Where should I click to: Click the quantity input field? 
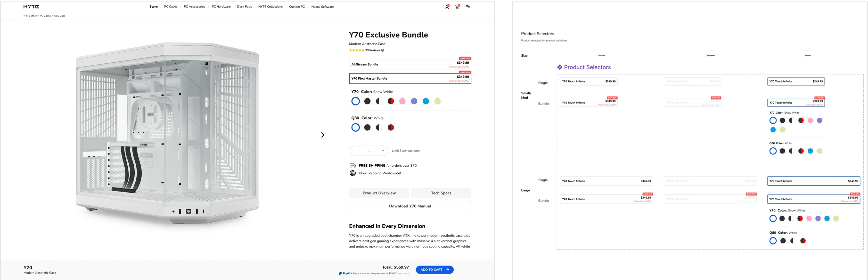point(369,151)
